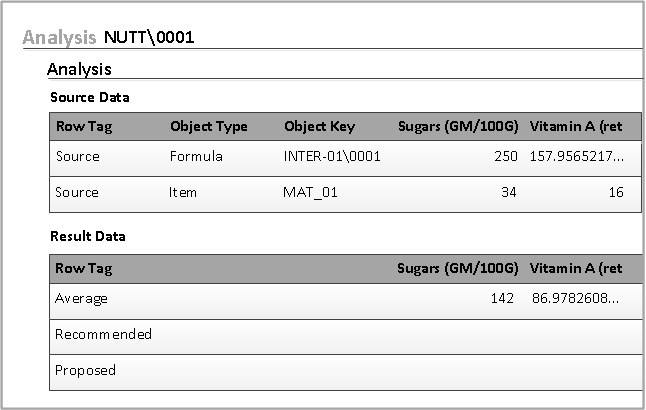646x410 pixels.
Task: Click the Sugars value 250
Action: pyautogui.click(x=505, y=157)
